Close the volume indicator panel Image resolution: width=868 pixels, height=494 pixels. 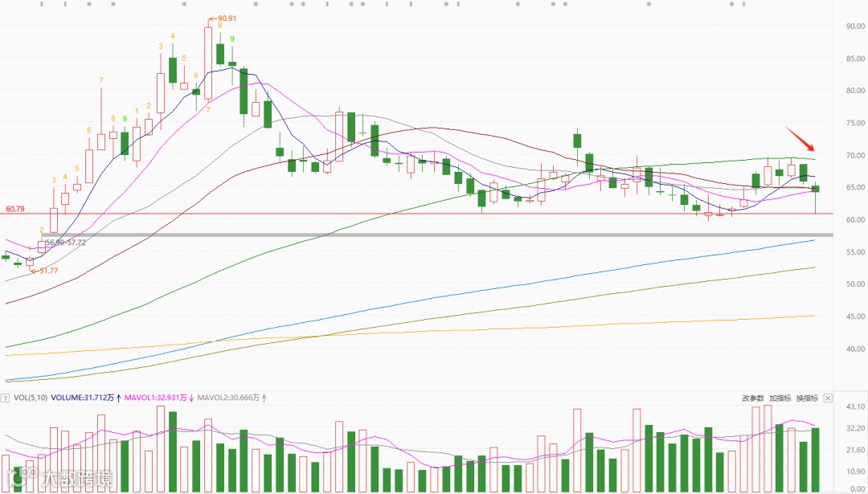[828, 398]
